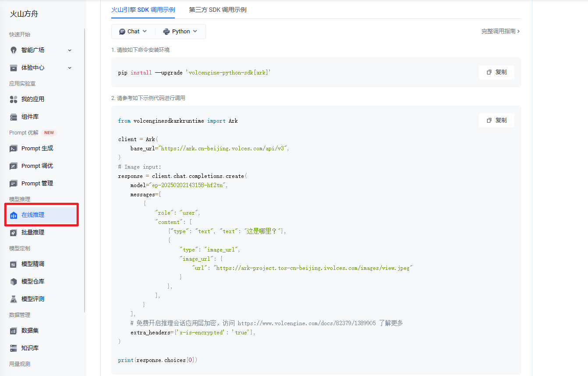Expand the 智能广场 menu chevron

(x=70, y=50)
